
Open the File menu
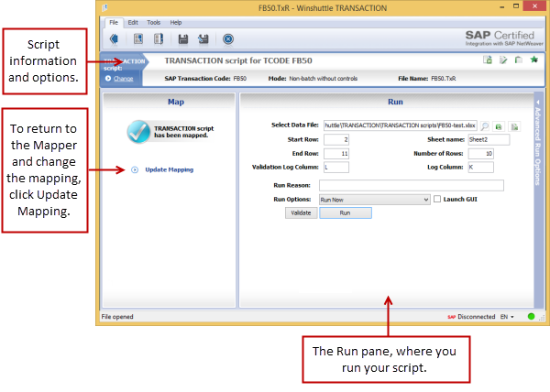[114, 22]
